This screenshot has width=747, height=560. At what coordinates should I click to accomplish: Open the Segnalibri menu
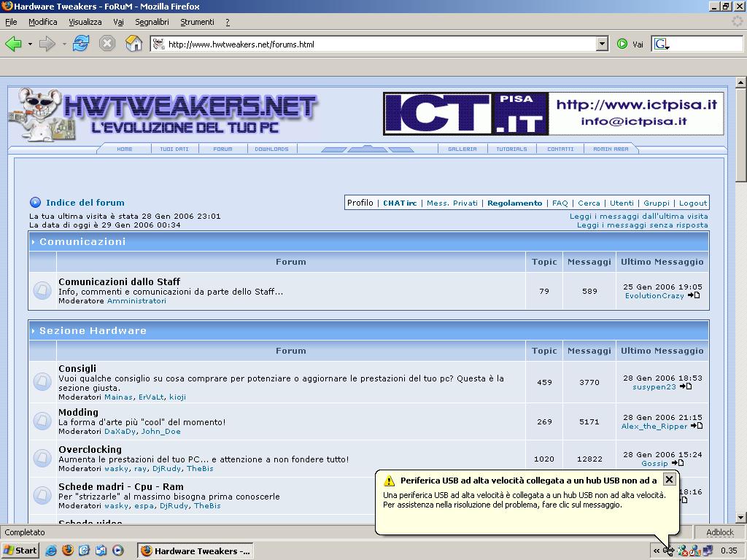point(152,22)
